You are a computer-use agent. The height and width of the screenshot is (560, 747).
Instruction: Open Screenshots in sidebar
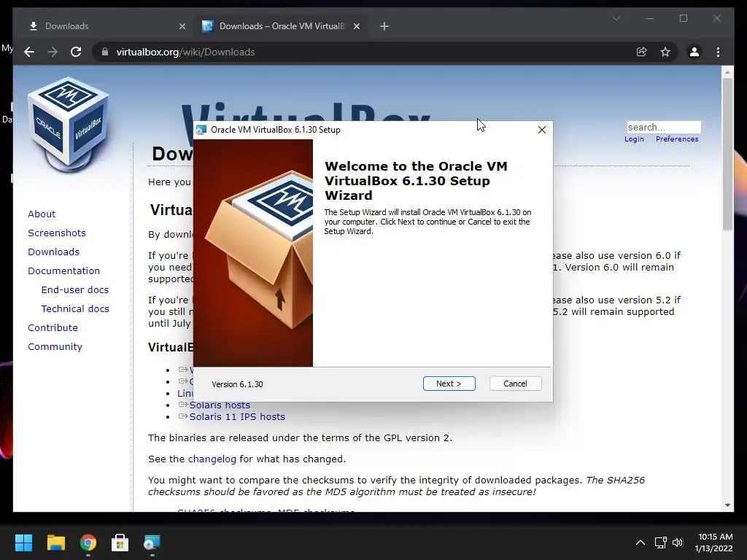pos(57,233)
